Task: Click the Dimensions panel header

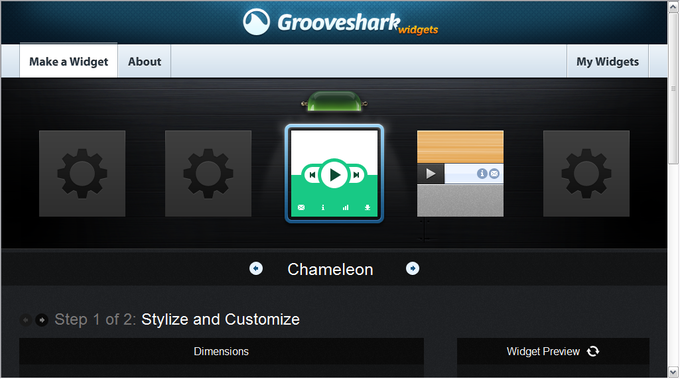Action: click(221, 351)
